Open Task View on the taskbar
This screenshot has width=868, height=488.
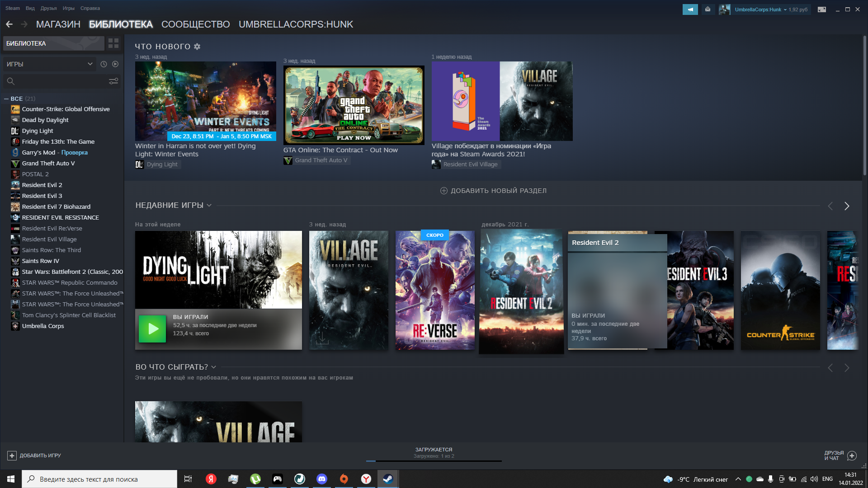coord(188,479)
